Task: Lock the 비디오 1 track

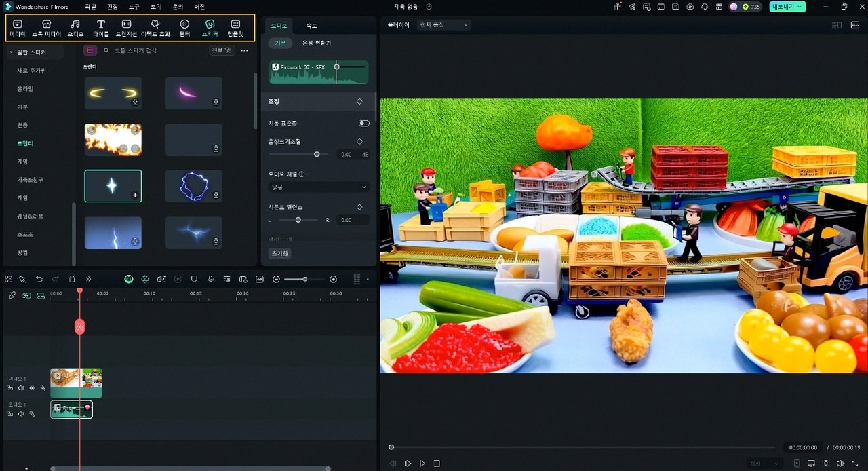Action: coord(10,388)
